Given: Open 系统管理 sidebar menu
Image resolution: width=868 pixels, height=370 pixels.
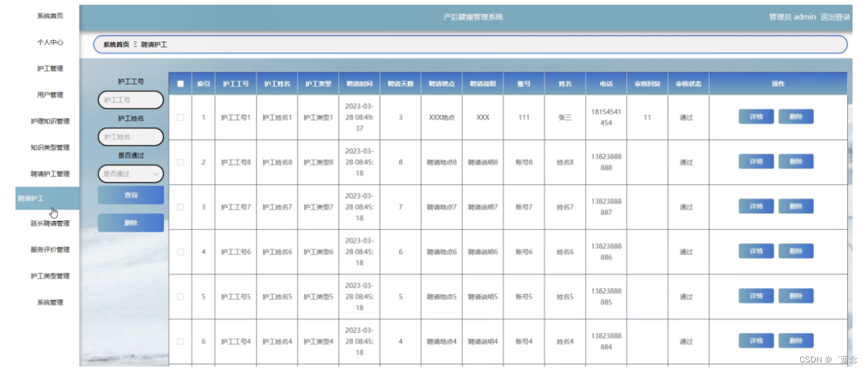Looking at the screenshot, I should click(50, 302).
